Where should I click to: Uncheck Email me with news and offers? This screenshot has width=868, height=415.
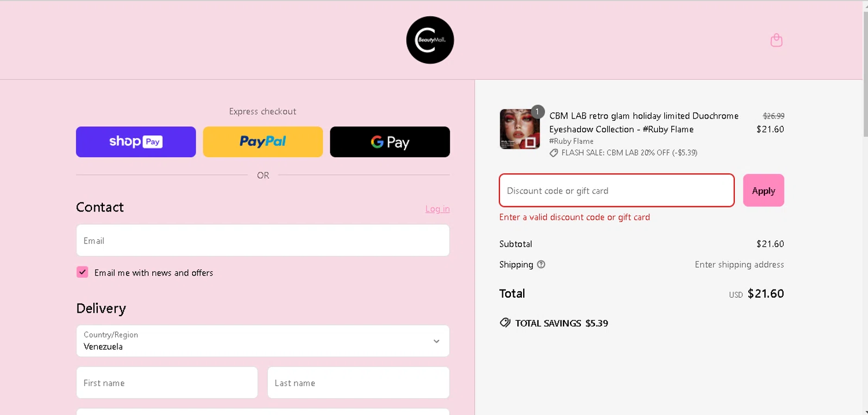tap(82, 272)
